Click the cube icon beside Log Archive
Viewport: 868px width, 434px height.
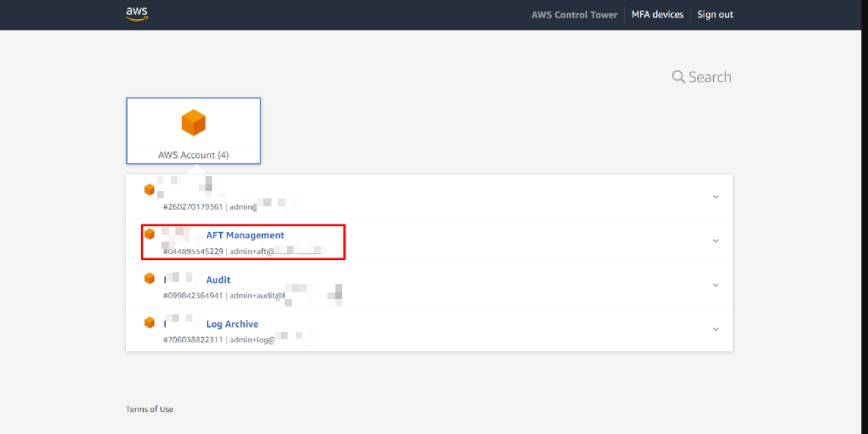(x=150, y=322)
